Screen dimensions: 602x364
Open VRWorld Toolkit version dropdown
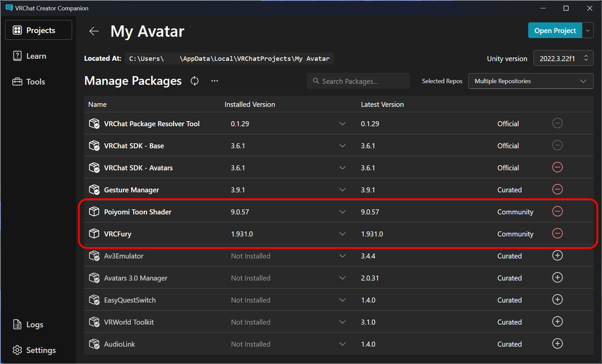pyautogui.click(x=342, y=322)
